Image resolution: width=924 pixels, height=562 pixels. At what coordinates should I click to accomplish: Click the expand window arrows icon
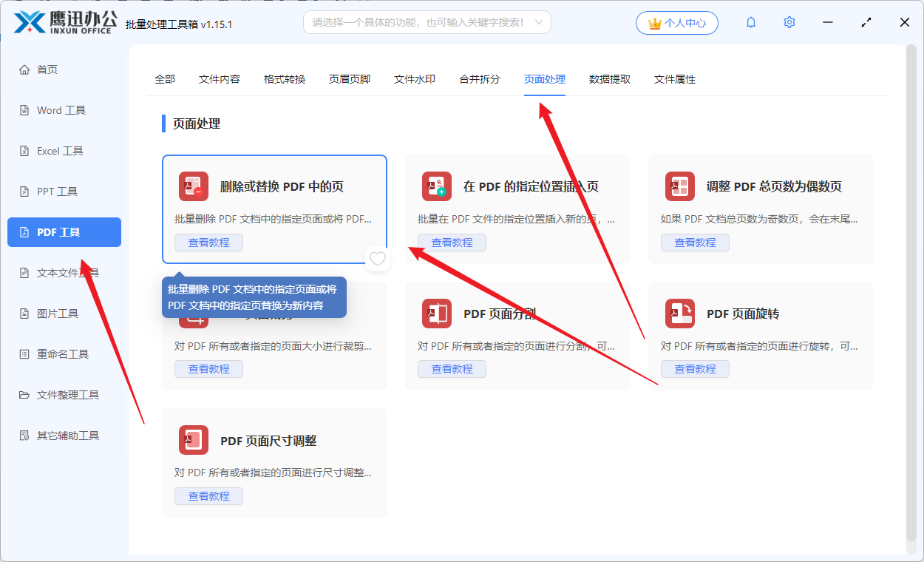click(x=866, y=22)
